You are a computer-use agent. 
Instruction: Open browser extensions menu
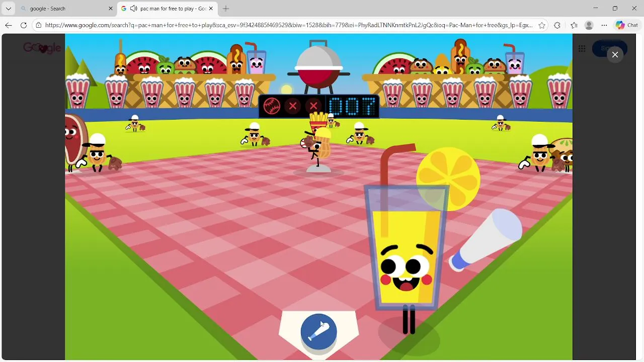pyautogui.click(x=557, y=25)
